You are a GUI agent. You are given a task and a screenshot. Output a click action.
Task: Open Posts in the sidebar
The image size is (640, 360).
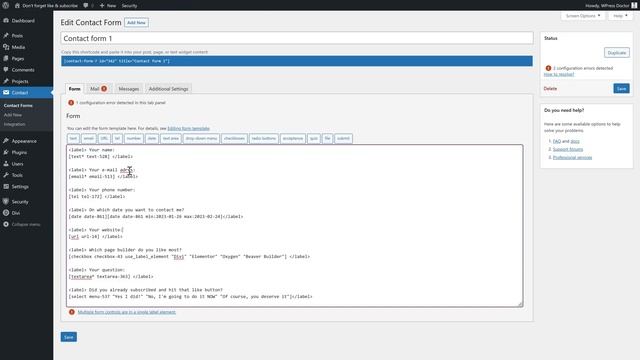(x=17, y=36)
